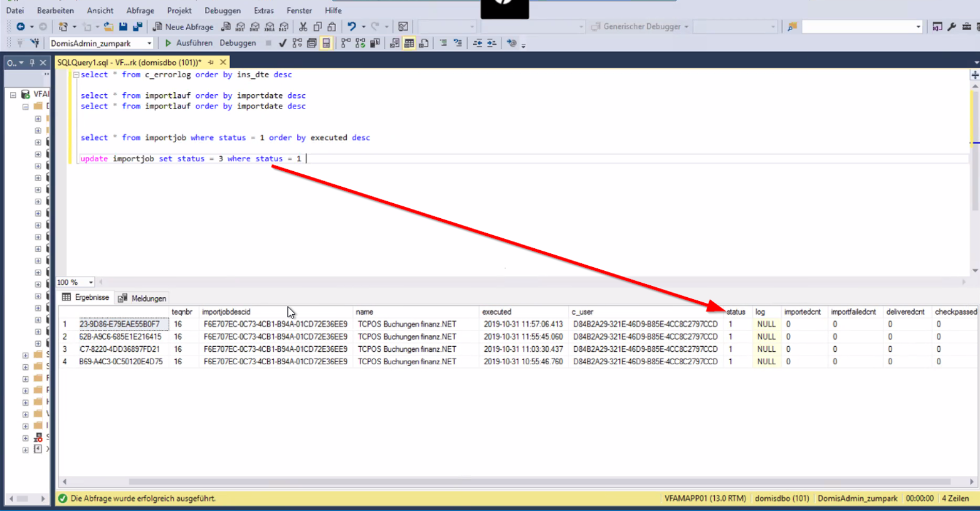Image resolution: width=980 pixels, height=511 pixels.
Task: Click the results grid horizontal scrollbar
Action: point(539,482)
